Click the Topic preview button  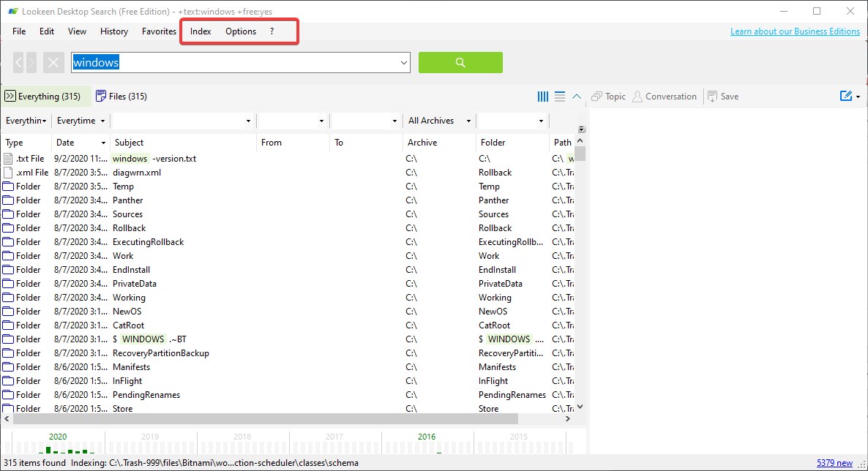pos(608,97)
